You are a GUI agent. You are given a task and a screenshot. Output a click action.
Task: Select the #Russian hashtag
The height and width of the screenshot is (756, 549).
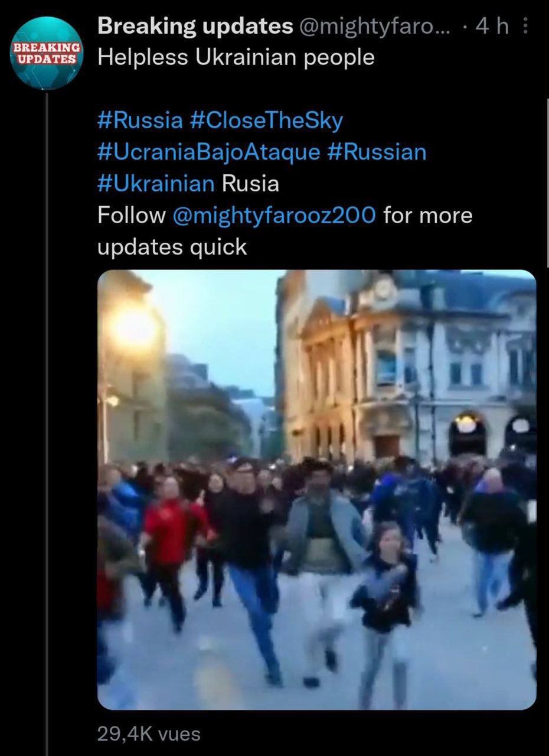(x=376, y=152)
